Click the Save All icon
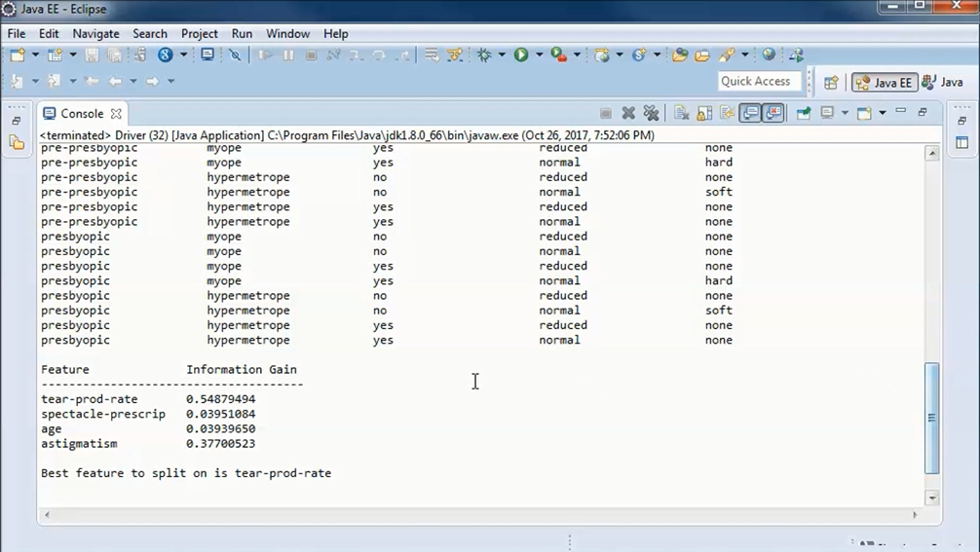 pos(115,55)
